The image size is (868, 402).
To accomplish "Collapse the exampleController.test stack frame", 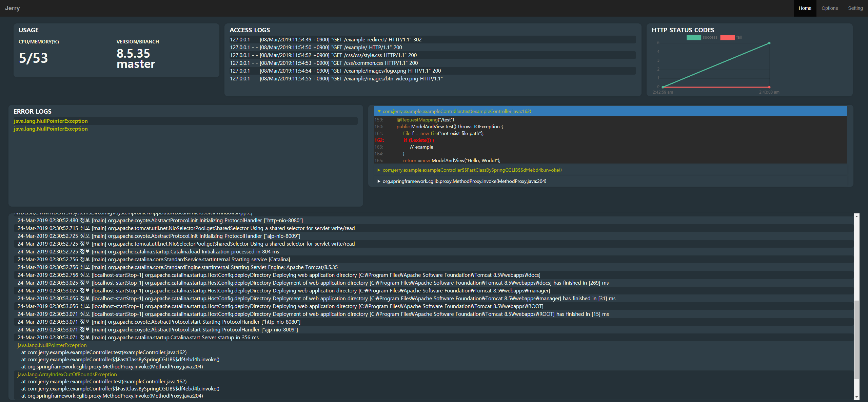I will (611, 111).
